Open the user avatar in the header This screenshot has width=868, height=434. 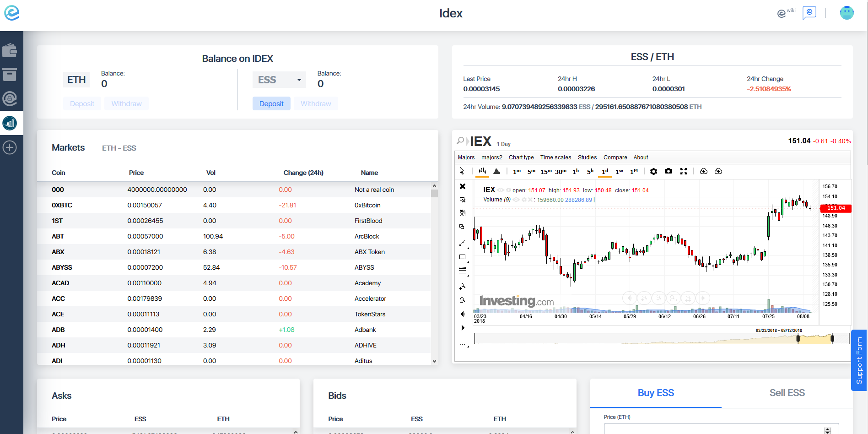click(x=846, y=13)
